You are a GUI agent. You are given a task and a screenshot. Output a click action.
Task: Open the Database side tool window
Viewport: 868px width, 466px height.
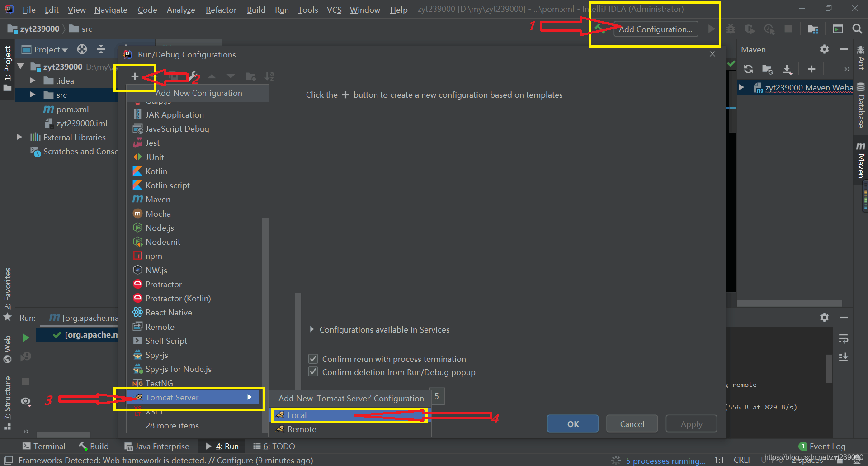tap(861, 106)
